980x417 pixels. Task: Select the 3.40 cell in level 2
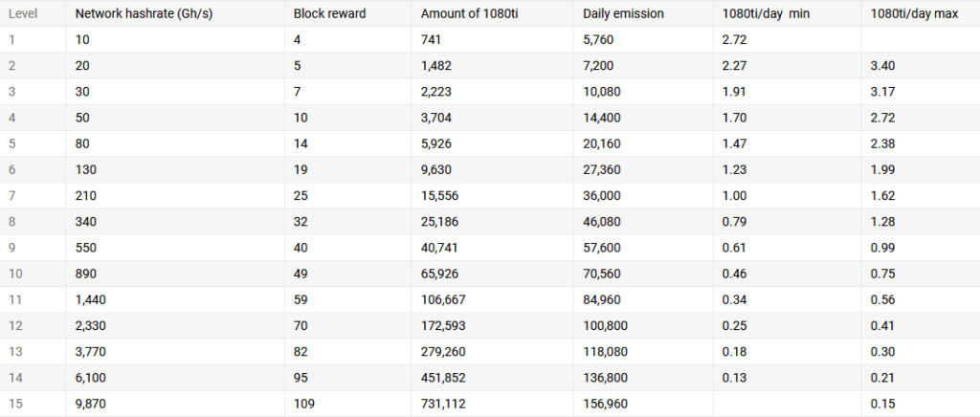point(920,66)
